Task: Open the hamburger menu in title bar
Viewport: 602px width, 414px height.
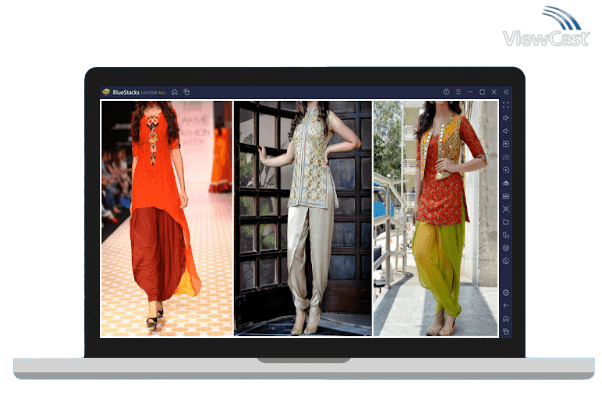Action: 458,92
